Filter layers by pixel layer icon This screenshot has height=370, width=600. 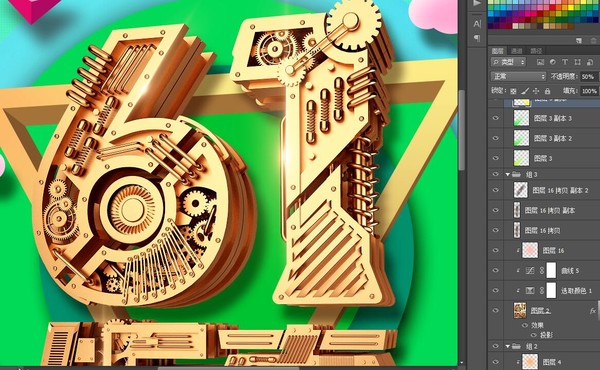540,62
